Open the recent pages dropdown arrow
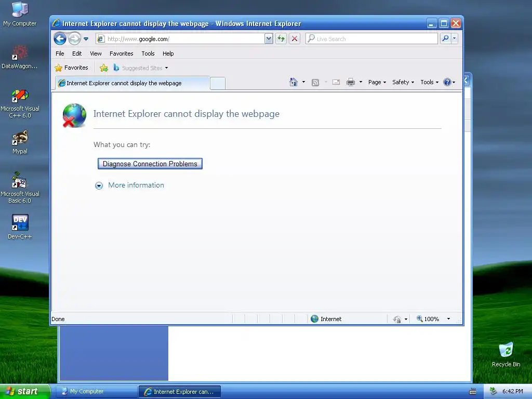The width and height of the screenshot is (532, 399). click(x=86, y=38)
